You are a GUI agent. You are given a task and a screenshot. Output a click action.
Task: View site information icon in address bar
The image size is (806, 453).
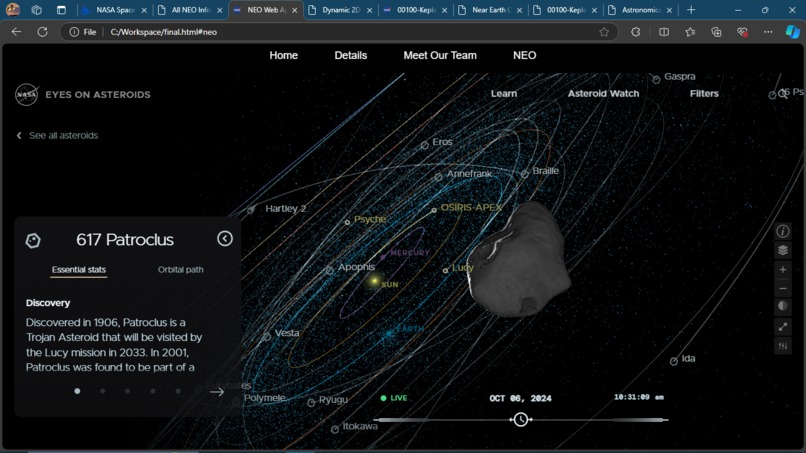tap(74, 32)
